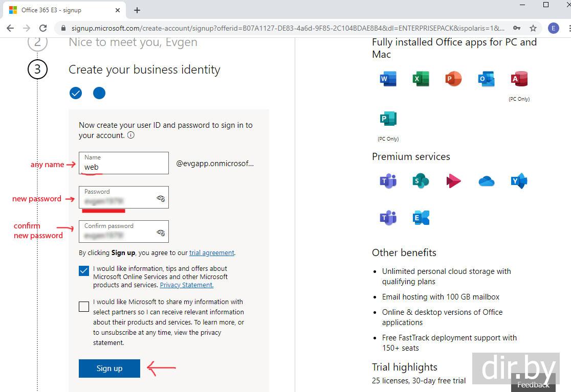Click the 'Other benefits' heading
571x392 pixels.
(404, 252)
